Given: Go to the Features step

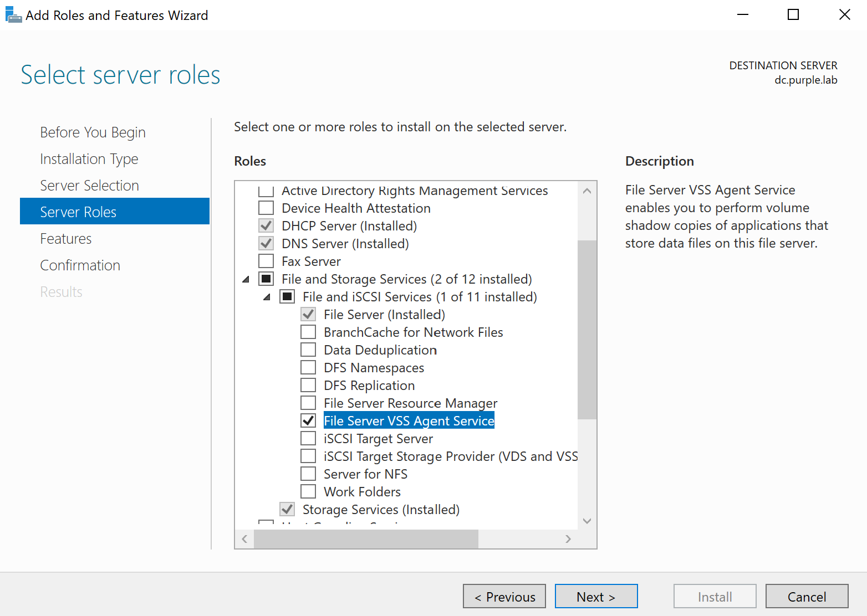Looking at the screenshot, I should (x=66, y=239).
